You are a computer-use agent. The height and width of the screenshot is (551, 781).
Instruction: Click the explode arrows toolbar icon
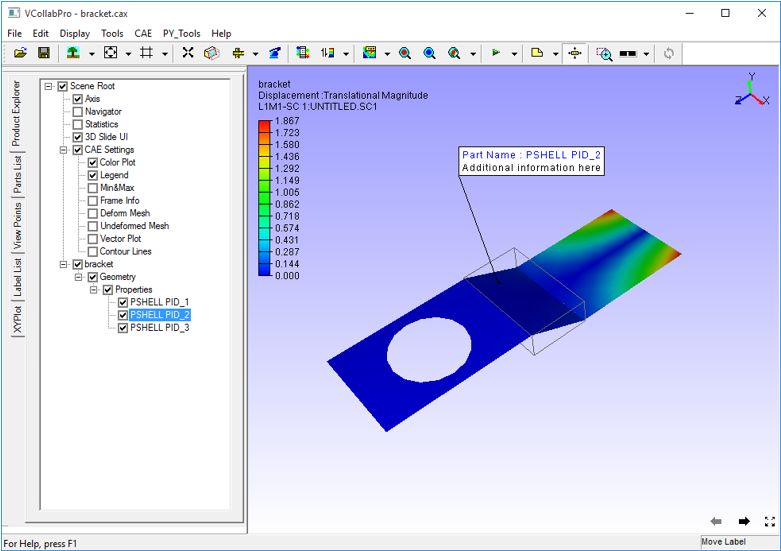tap(188, 53)
